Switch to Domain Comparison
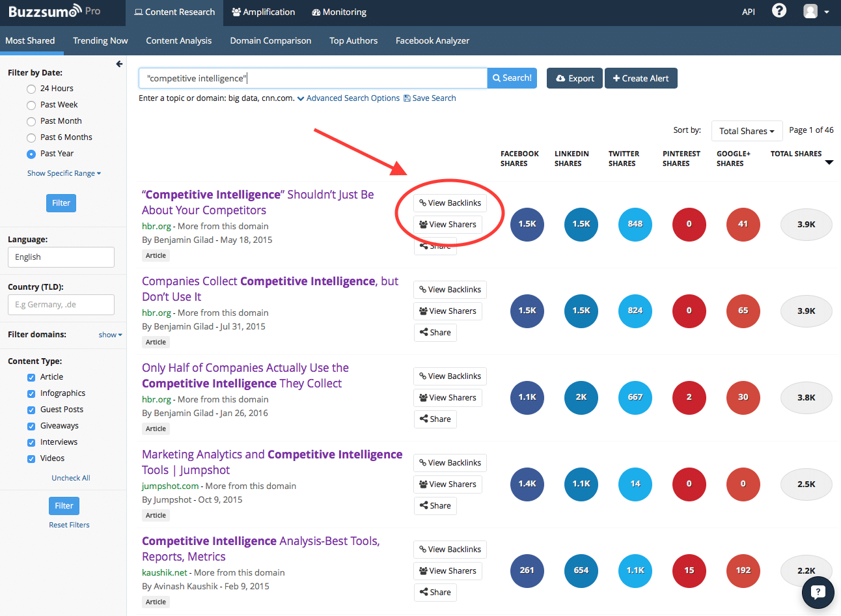 coord(271,40)
